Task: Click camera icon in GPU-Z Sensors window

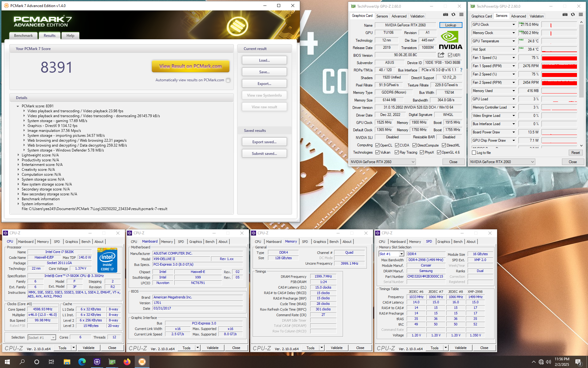Action: pos(565,15)
